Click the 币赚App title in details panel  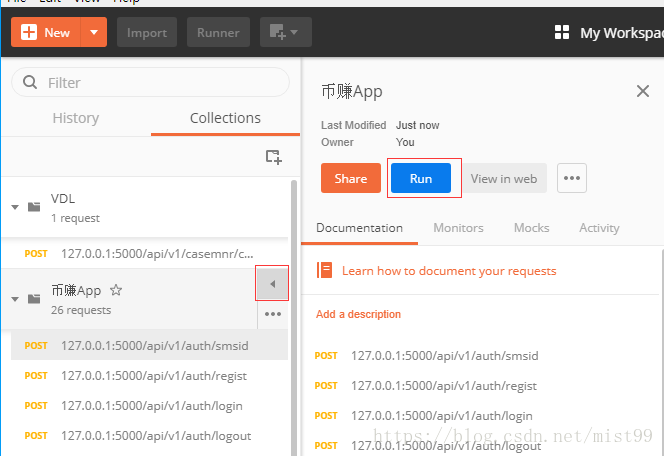click(351, 91)
